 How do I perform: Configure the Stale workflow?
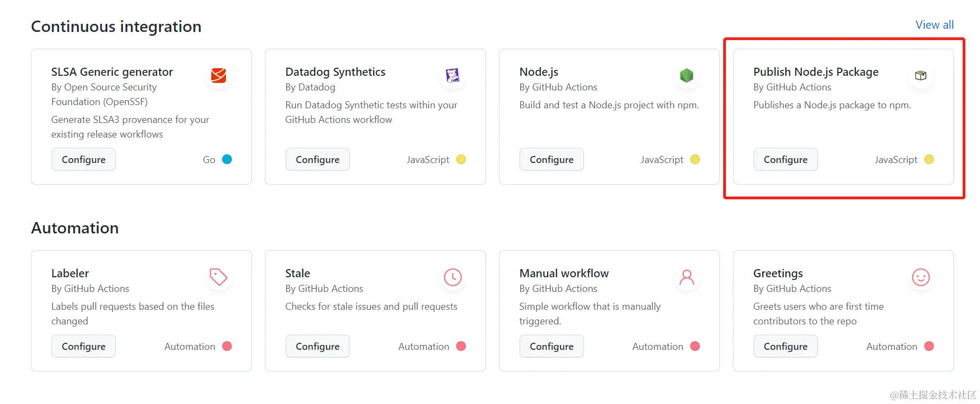[x=317, y=347]
